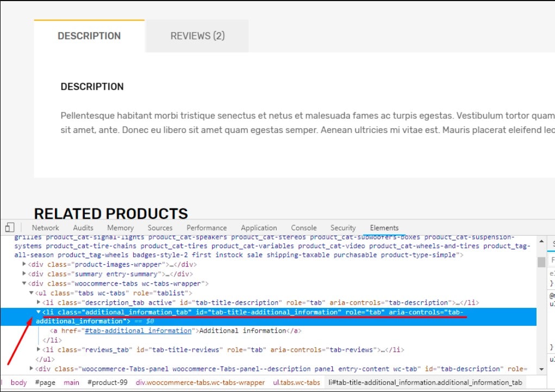Collapse the woocommerce-tabs wc-tabs-wrapper div
This screenshot has height=392, width=555.
(24, 283)
